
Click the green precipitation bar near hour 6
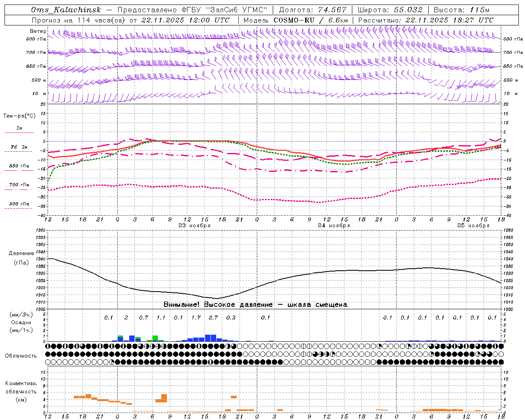click(x=155, y=338)
